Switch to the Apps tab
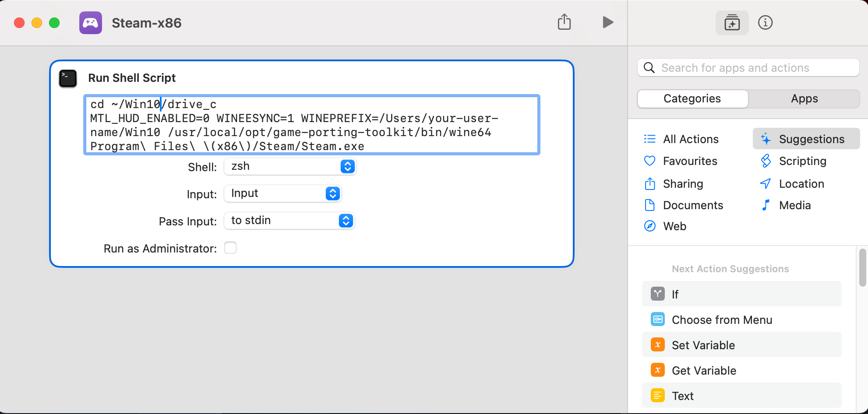868x414 pixels. tap(804, 98)
